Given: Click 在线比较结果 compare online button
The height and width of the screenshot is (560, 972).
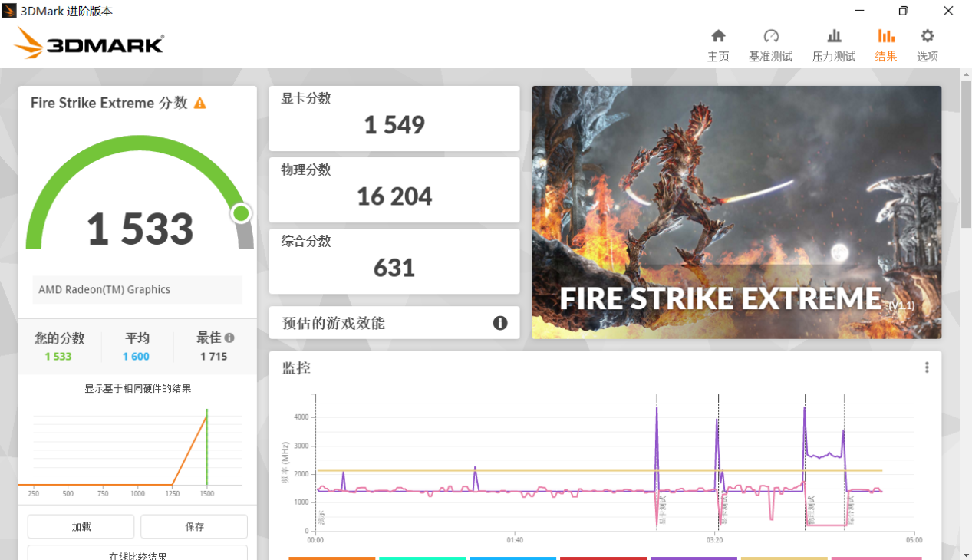Looking at the screenshot, I should pos(137,553).
